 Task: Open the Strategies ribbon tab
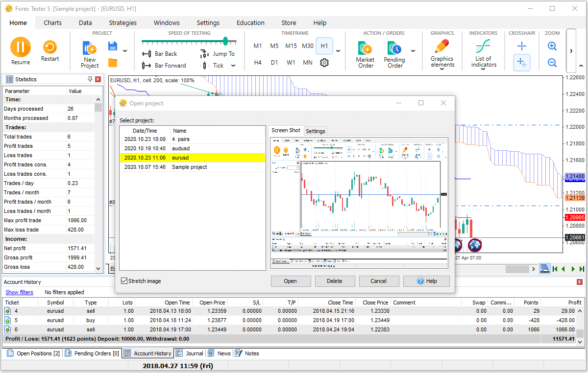coord(122,23)
